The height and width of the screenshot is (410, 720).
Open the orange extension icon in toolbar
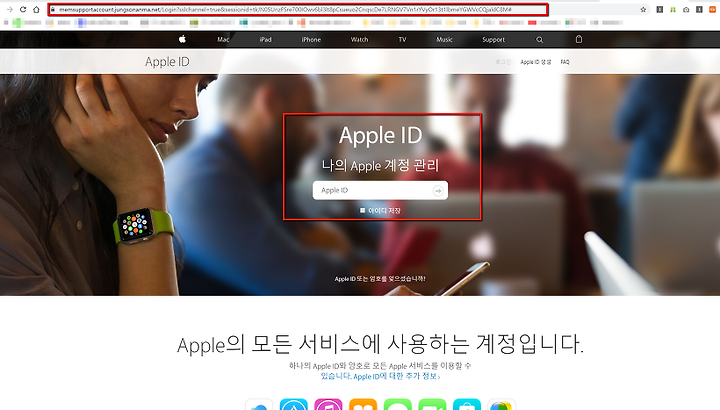713,9
